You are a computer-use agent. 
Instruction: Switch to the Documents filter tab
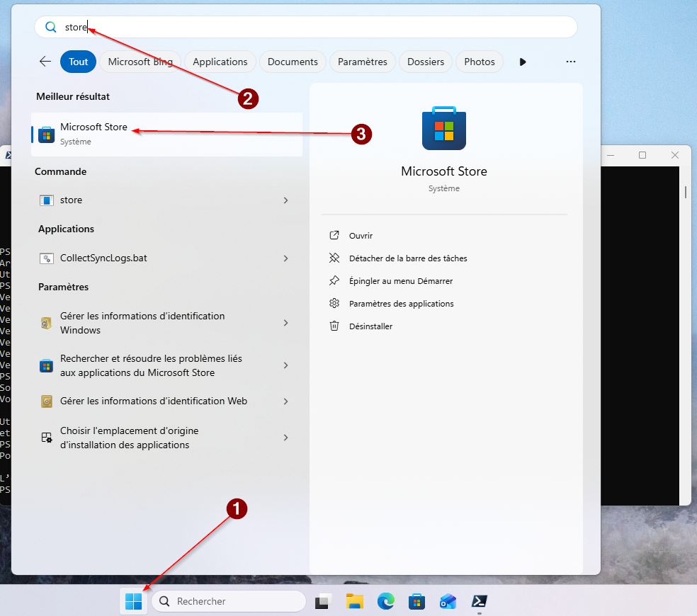click(x=293, y=62)
